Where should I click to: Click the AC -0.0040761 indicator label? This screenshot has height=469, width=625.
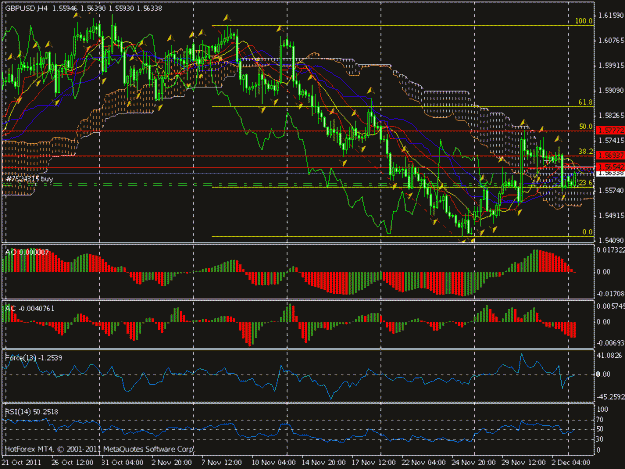coord(30,308)
